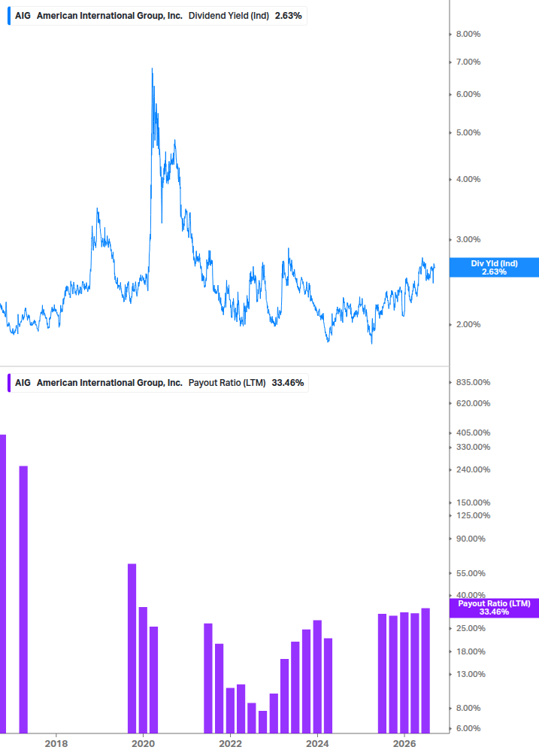Click the purple Payout Ratio legend color marker
This screenshot has height=756, width=539.
pos(9,383)
